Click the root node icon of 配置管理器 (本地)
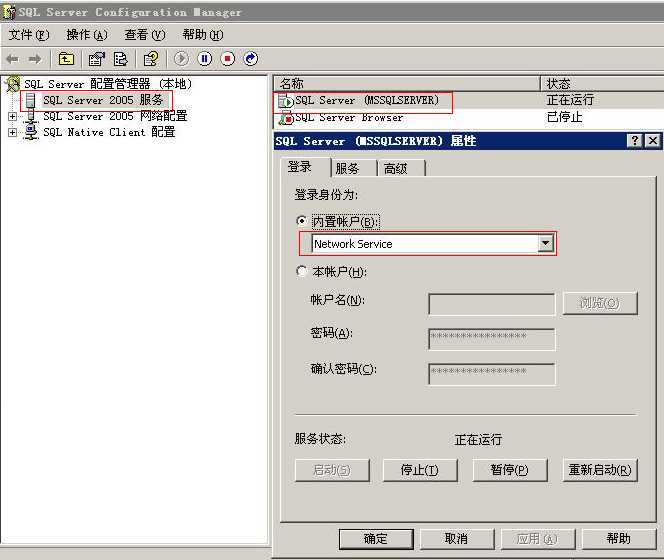This screenshot has height=560, width=664. pyautogui.click(x=13, y=84)
